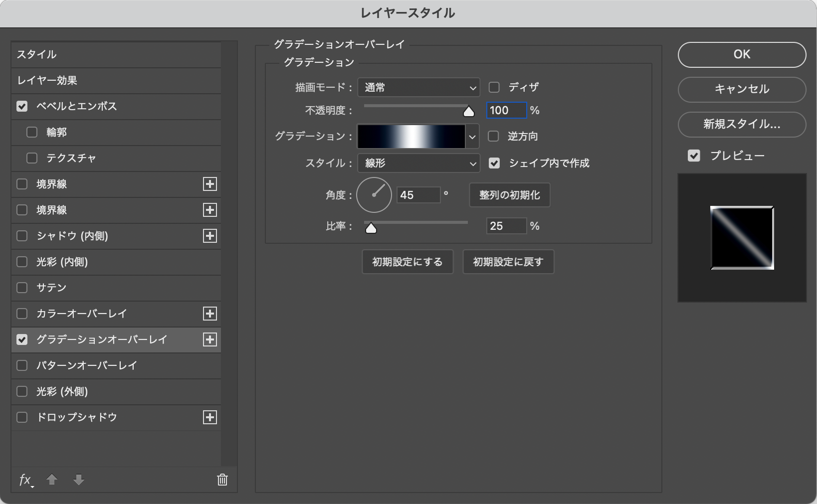Open the スタイル 線形 dropdown
Image resolution: width=817 pixels, height=504 pixels.
418,163
